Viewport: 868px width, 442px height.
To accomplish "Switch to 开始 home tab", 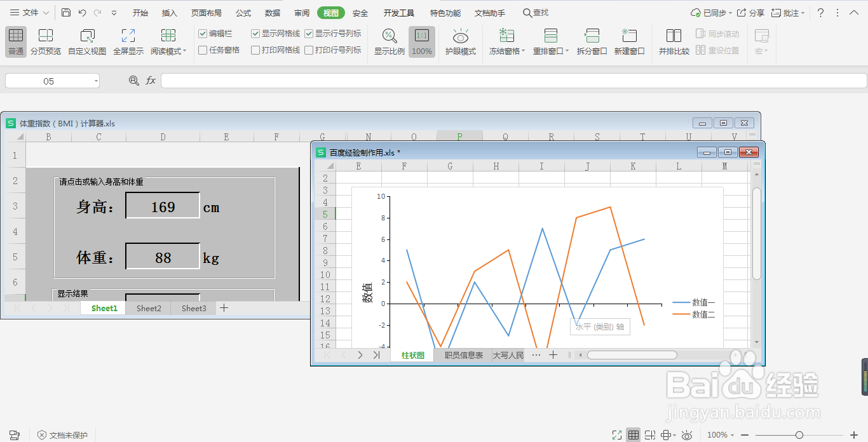I will 140,13.
